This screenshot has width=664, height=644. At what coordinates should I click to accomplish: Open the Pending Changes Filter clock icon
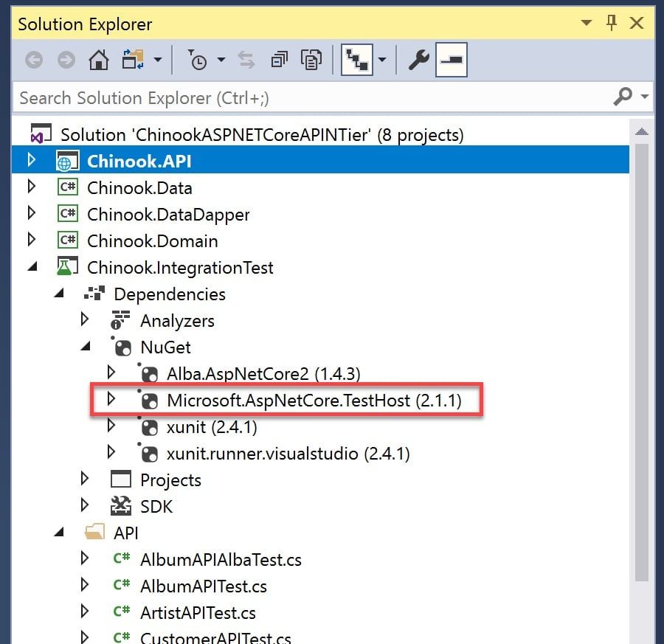197,60
